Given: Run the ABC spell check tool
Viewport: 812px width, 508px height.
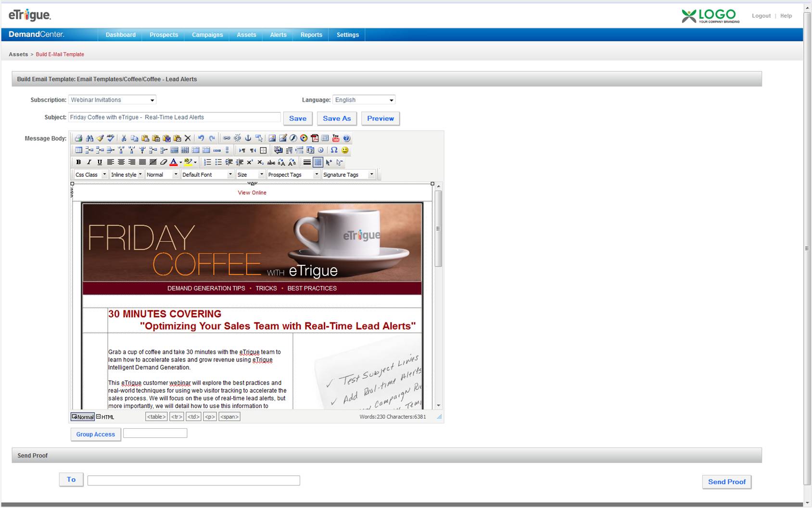Looking at the screenshot, I should pyautogui.click(x=111, y=138).
